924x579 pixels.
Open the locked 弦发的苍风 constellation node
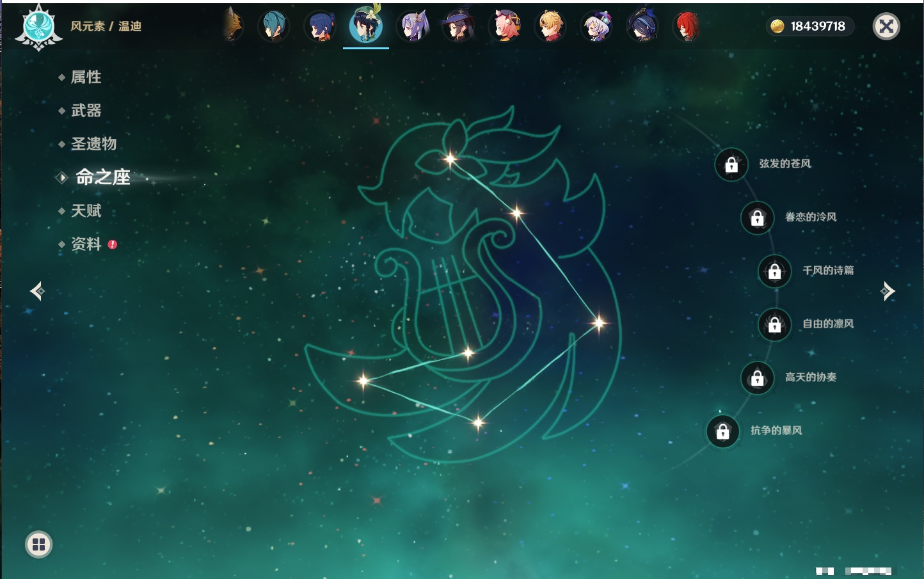click(x=731, y=164)
